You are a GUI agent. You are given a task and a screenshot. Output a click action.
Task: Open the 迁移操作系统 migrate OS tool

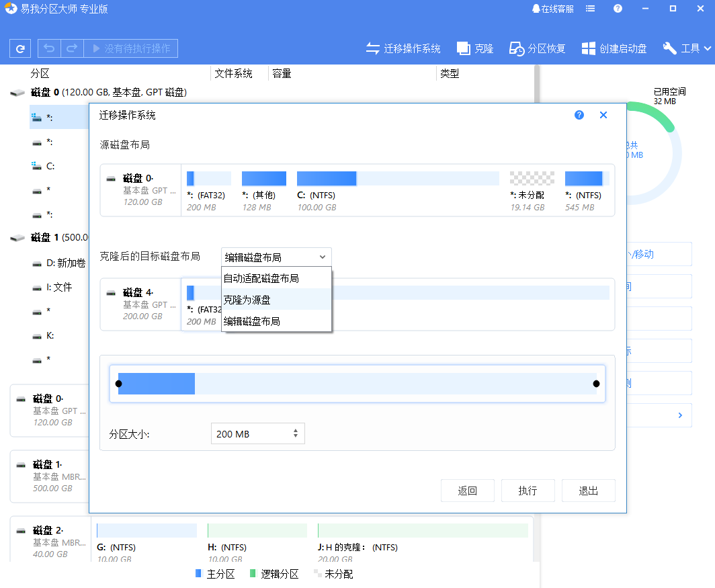[x=403, y=48]
